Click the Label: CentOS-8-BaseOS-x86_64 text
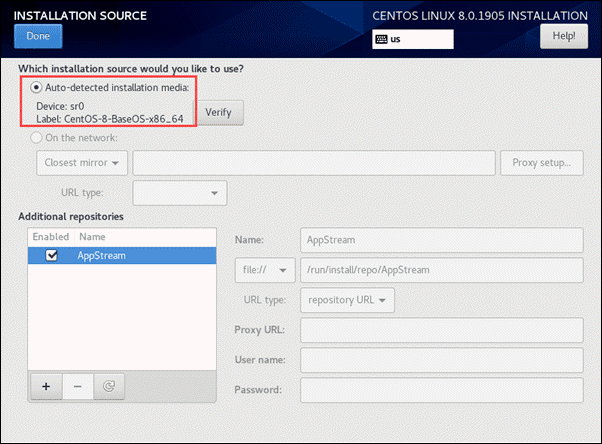 click(x=110, y=119)
